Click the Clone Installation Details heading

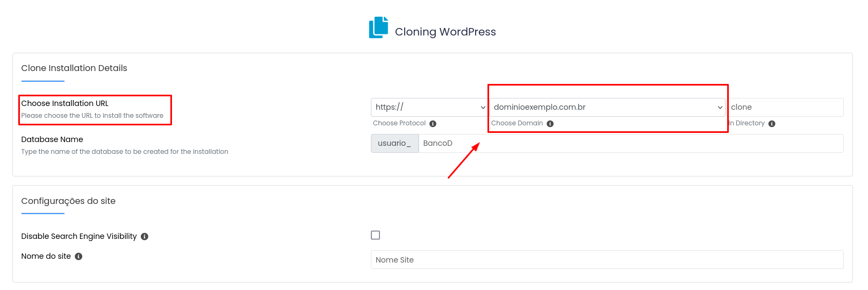tap(74, 68)
